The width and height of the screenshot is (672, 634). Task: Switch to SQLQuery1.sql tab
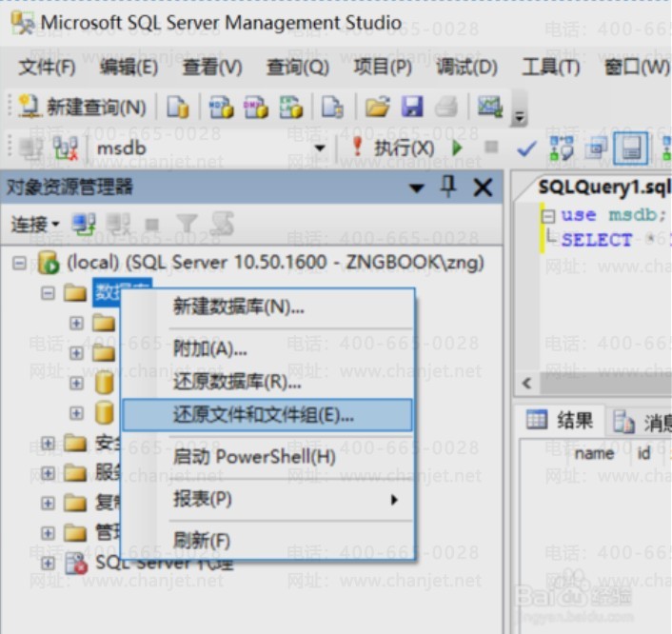click(x=603, y=187)
